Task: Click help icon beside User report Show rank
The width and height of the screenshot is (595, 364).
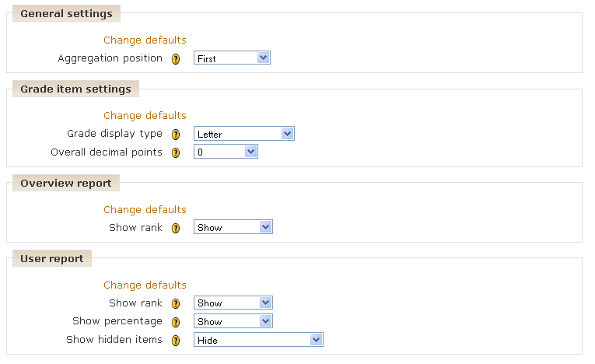Action: pos(175,303)
